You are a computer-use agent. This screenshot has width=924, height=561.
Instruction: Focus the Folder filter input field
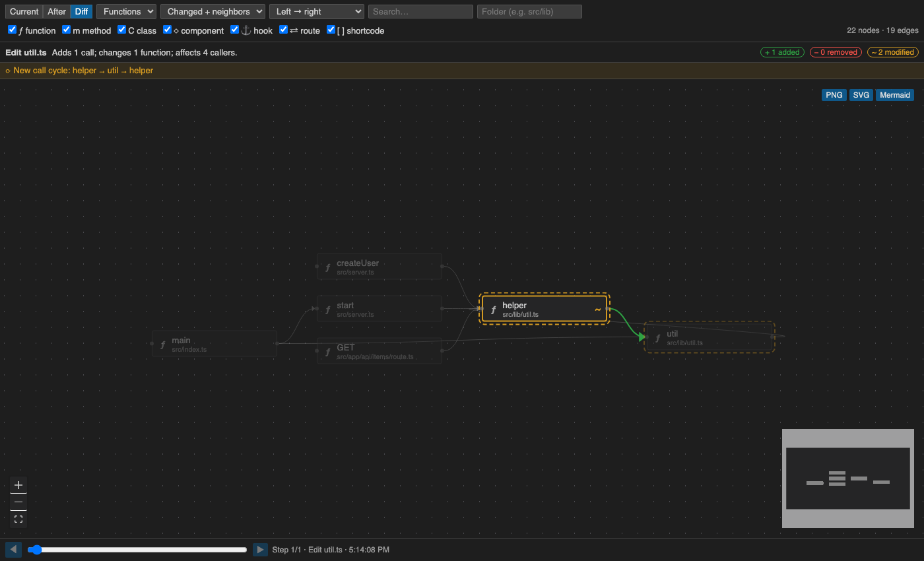tap(529, 11)
